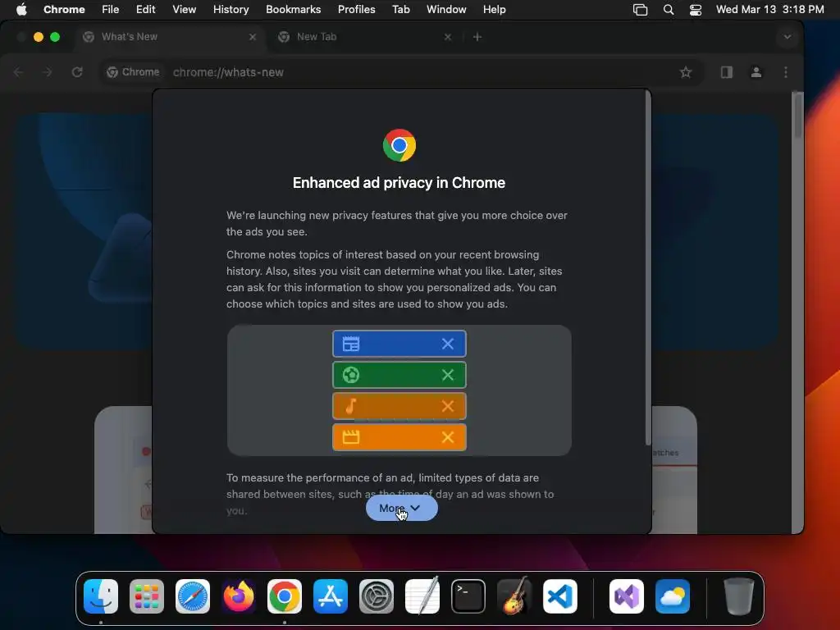Open Visual Studio Code from the Dock
Viewport: 840px width, 630px height.
[x=559, y=596]
